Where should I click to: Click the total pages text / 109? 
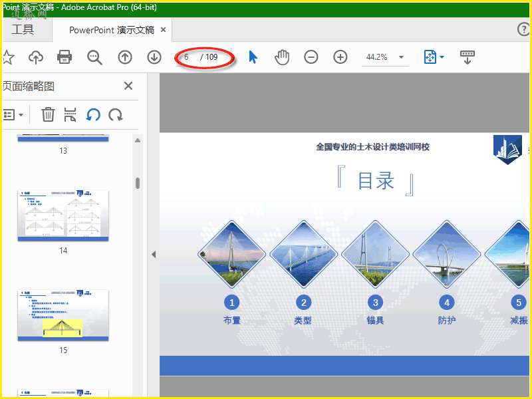(x=209, y=57)
